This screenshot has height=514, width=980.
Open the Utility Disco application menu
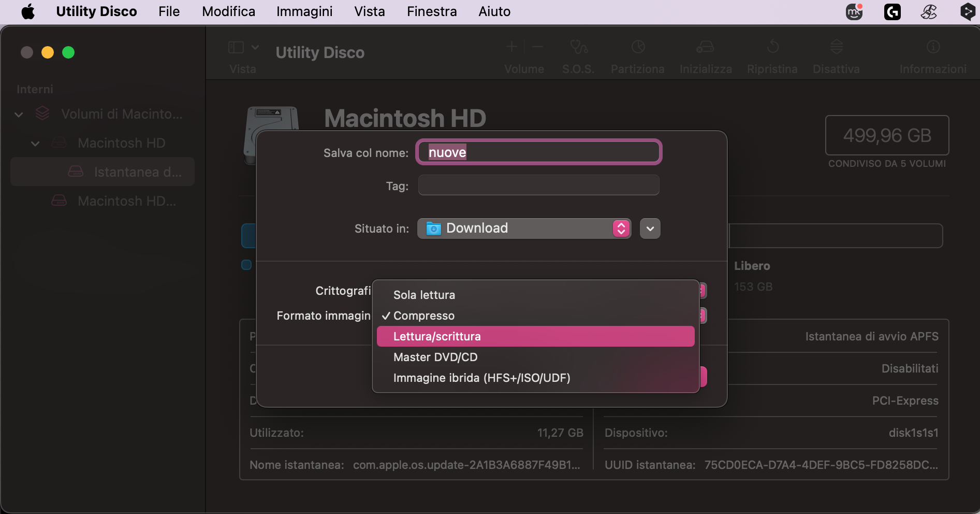pyautogui.click(x=96, y=11)
